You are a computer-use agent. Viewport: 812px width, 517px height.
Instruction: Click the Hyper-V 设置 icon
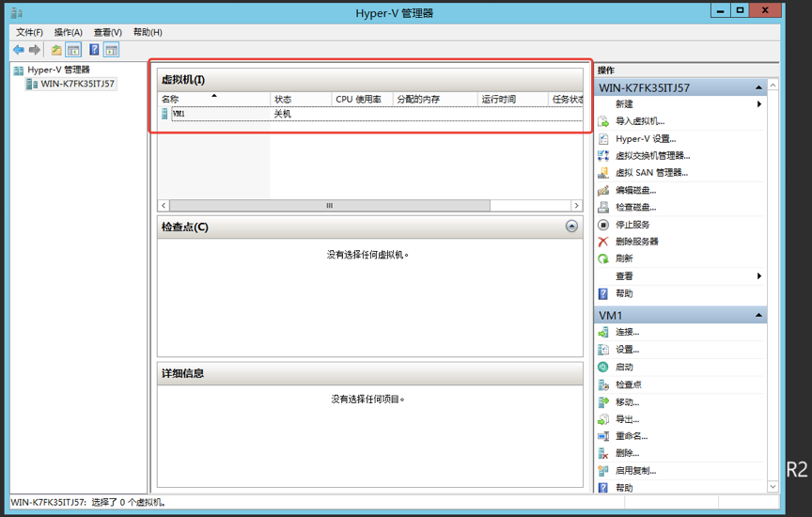(x=603, y=139)
